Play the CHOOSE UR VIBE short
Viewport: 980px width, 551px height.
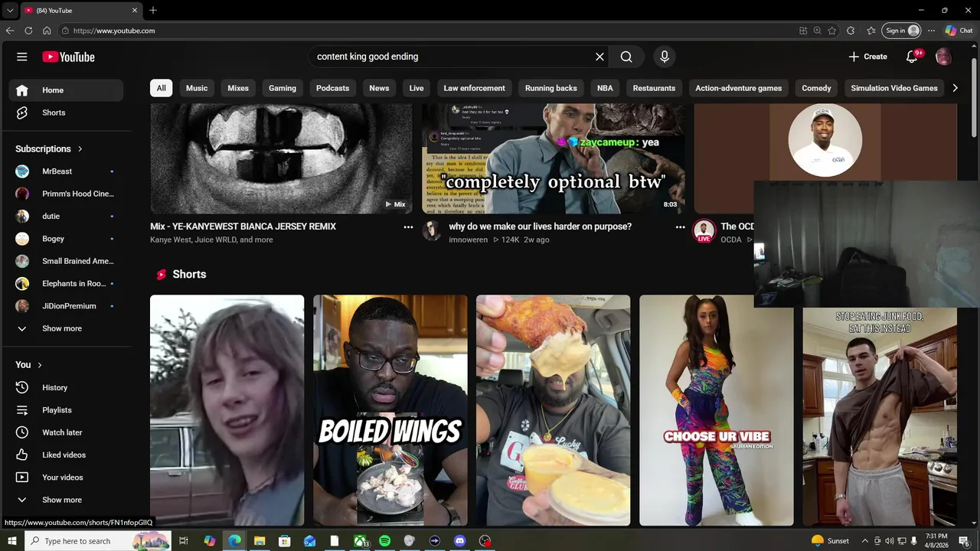(716, 410)
